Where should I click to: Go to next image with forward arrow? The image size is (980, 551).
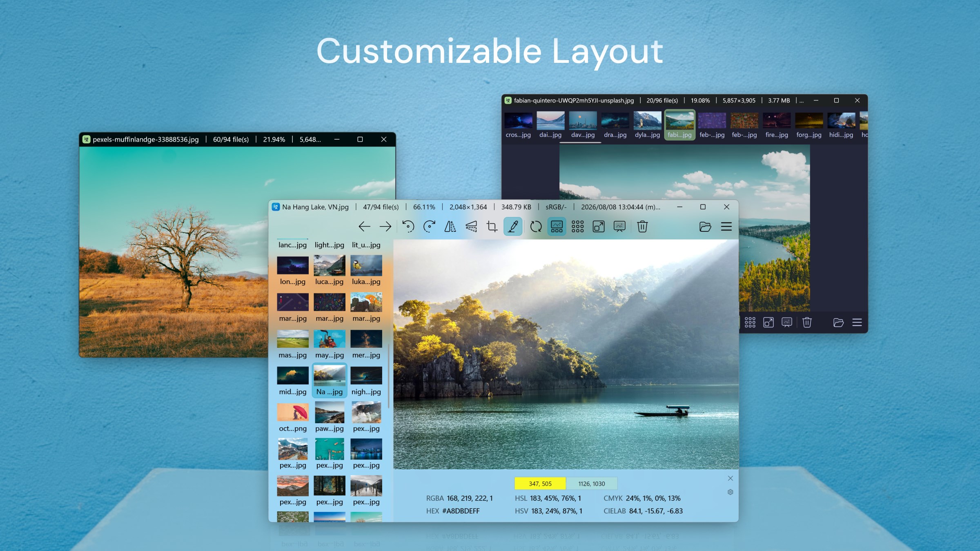click(385, 227)
